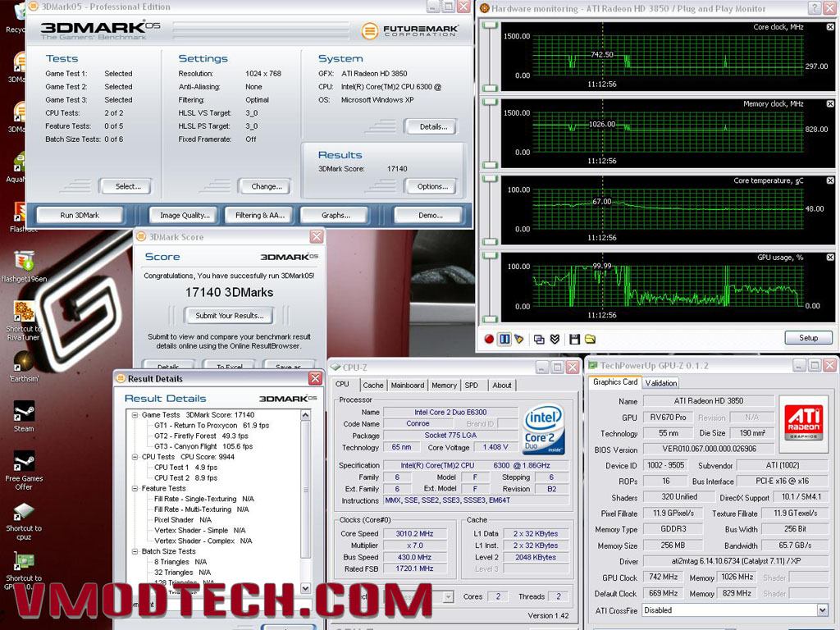Open the processor selection dropdown in CPU-Z
840x630 pixels.
tap(449, 596)
